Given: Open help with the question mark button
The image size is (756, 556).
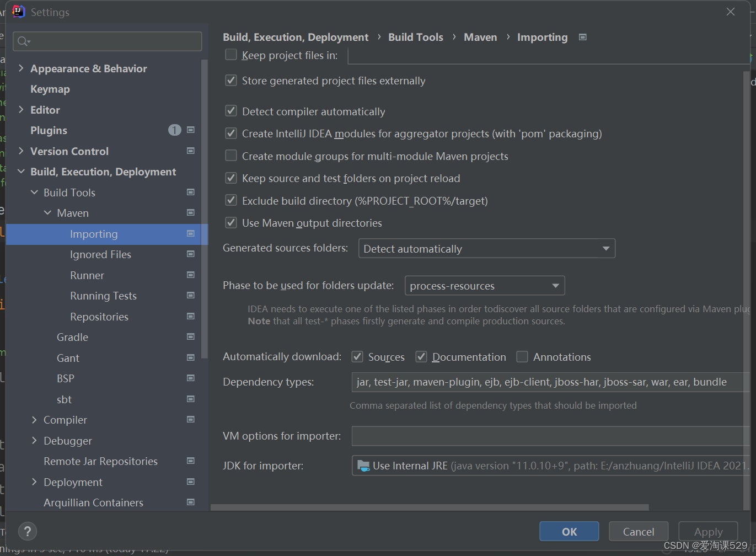Looking at the screenshot, I should pyautogui.click(x=28, y=532).
